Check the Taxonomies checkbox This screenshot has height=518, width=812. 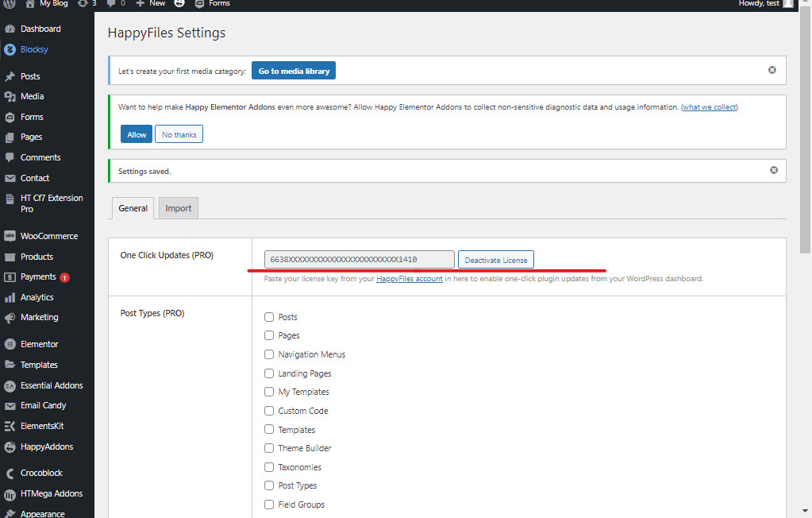[x=269, y=467]
